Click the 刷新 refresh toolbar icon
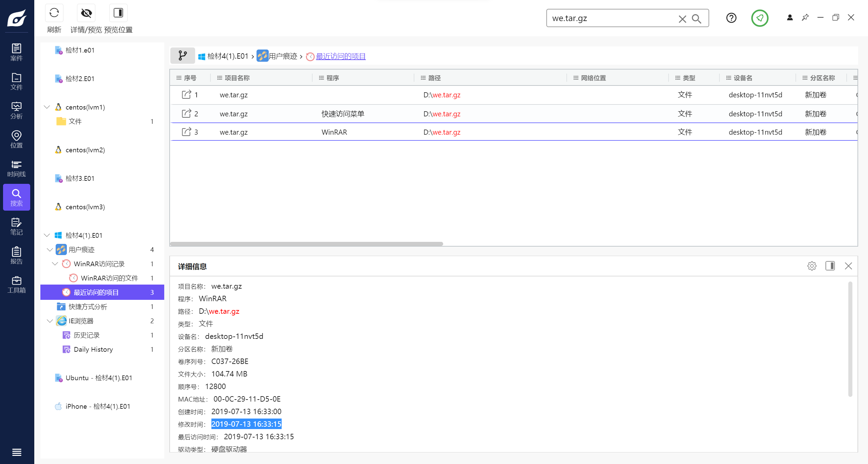This screenshot has width=868, height=464. pyautogui.click(x=54, y=13)
